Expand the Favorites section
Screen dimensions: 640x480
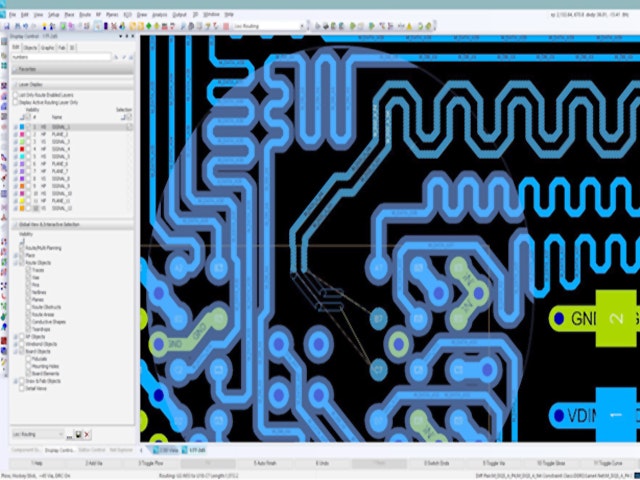tap(16, 69)
